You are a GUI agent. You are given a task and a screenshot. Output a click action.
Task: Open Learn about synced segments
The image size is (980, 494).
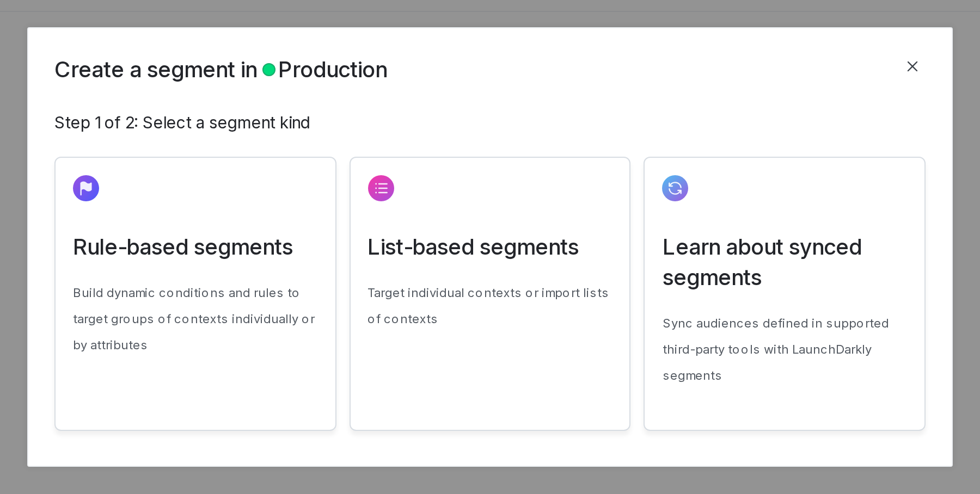pyautogui.click(x=784, y=294)
